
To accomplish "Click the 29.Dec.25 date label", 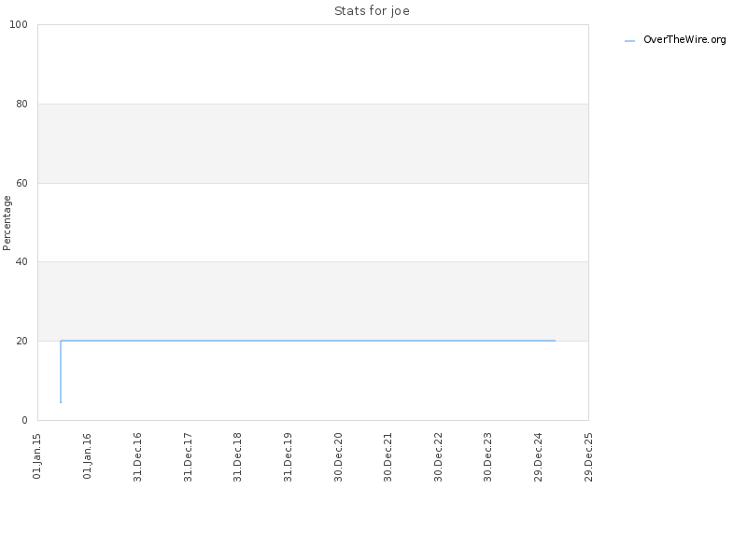I will tap(589, 457).
